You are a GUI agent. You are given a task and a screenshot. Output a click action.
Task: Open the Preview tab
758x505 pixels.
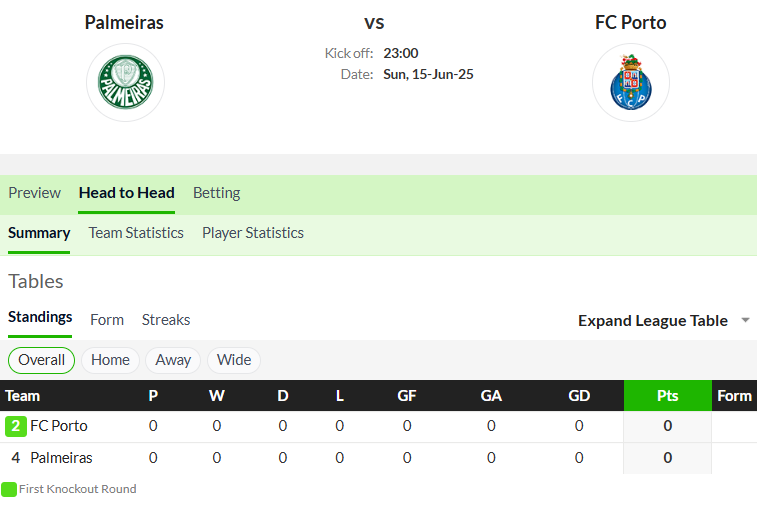tap(35, 193)
